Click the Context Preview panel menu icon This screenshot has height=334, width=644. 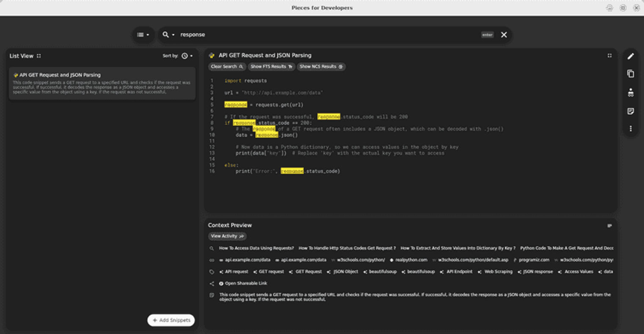[x=610, y=226]
